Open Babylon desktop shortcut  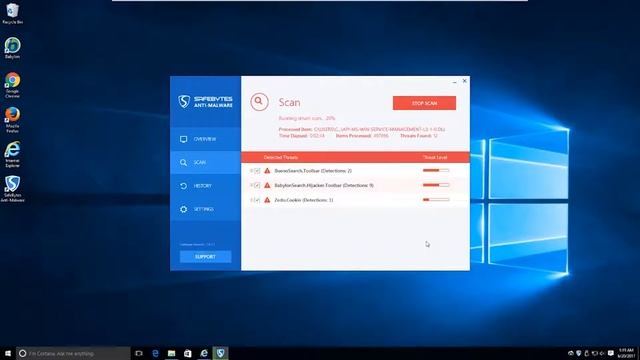12,48
